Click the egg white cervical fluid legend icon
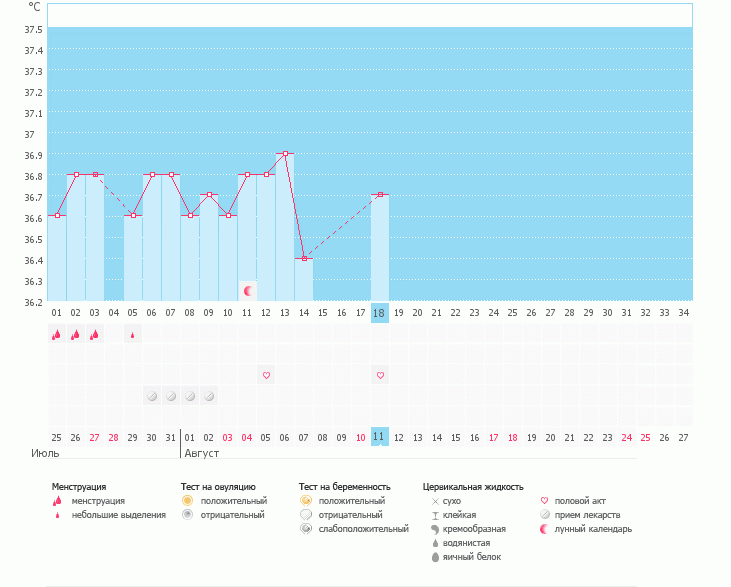 point(435,557)
